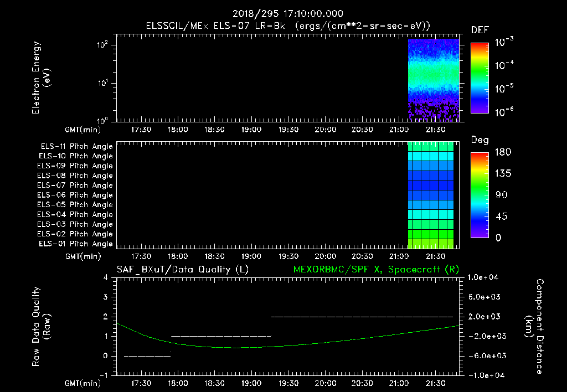This screenshot has height=392, width=567.
Task: Click the 90 value on Deg scale
Action: click(x=502, y=195)
